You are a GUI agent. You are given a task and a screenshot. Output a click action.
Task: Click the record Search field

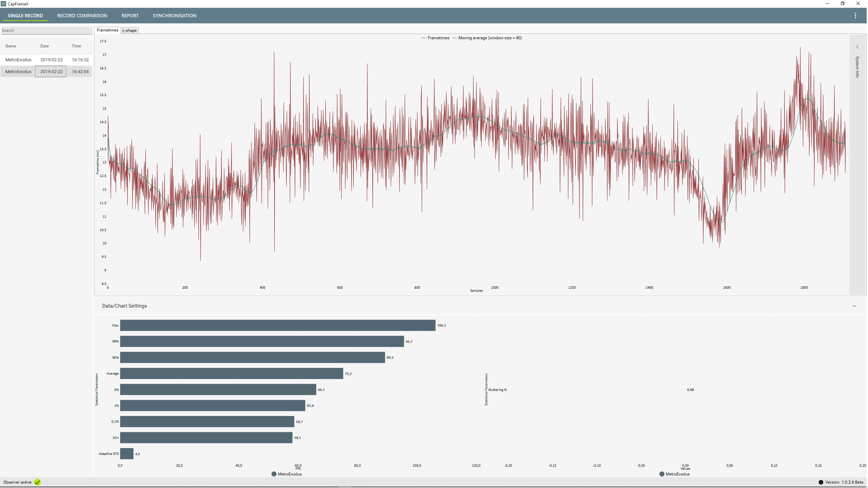[x=47, y=30]
